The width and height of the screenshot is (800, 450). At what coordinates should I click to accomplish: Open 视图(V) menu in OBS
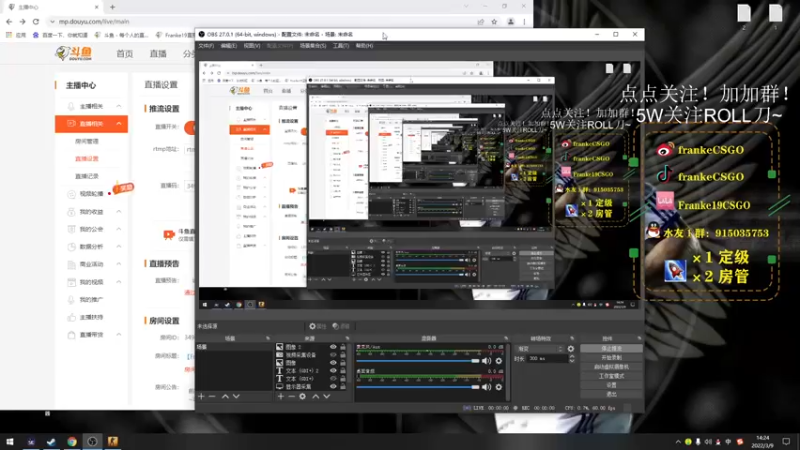click(252, 46)
